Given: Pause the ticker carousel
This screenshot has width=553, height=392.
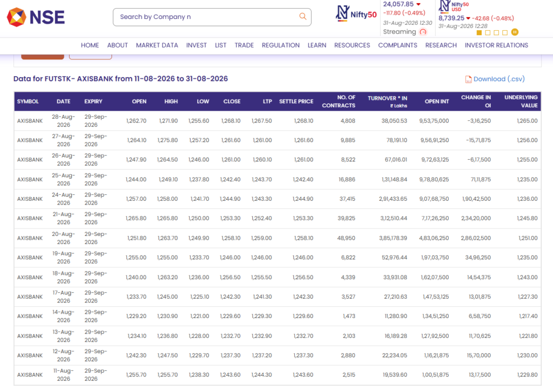Looking at the screenshot, I should [515, 32].
